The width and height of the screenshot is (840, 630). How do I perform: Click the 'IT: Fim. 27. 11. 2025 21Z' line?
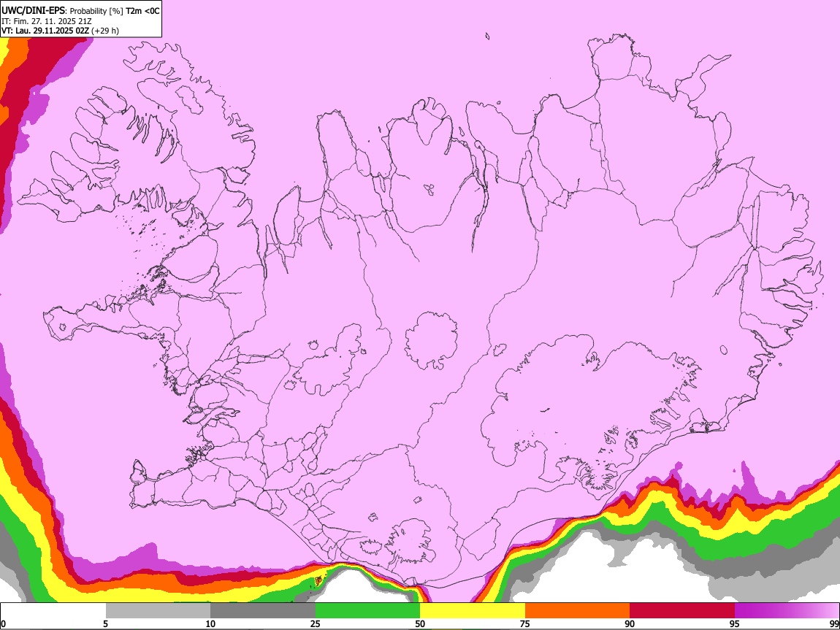tap(47, 21)
